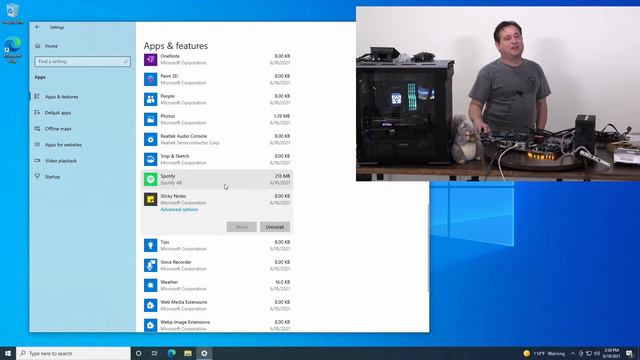The height and width of the screenshot is (360, 640).
Task: Open the taskbar clock and date
Action: [611, 353]
